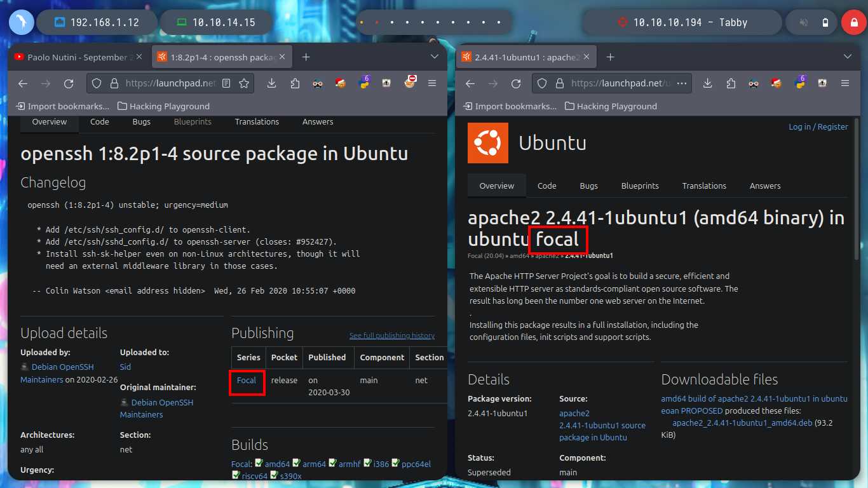
Task: Open Hacking Playground bookmark folder in left window
Action: 163,106
